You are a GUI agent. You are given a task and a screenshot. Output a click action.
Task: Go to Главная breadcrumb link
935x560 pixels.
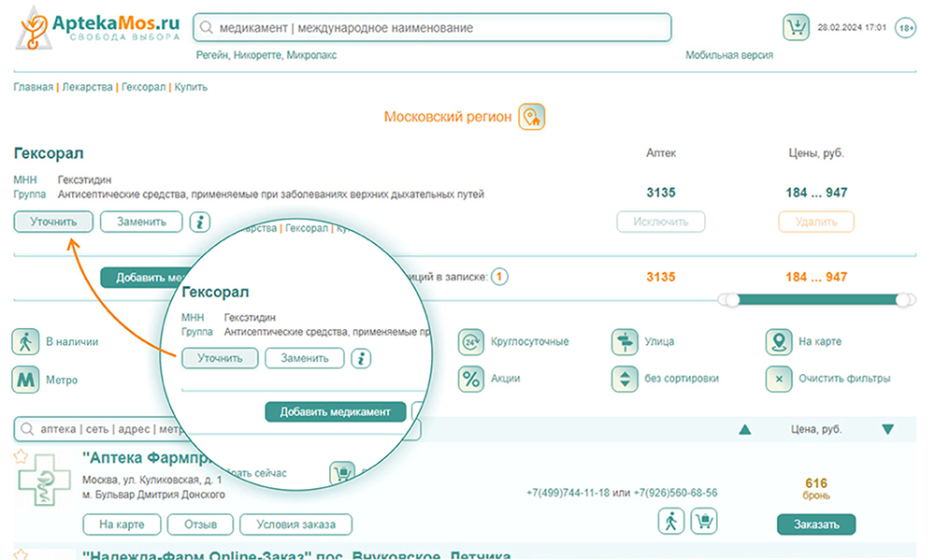click(x=33, y=87)
